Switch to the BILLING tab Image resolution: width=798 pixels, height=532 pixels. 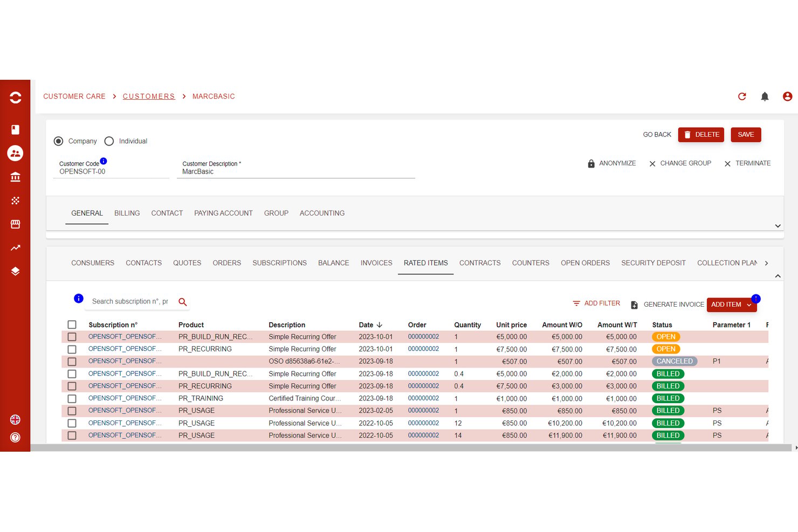click(127, 213)
